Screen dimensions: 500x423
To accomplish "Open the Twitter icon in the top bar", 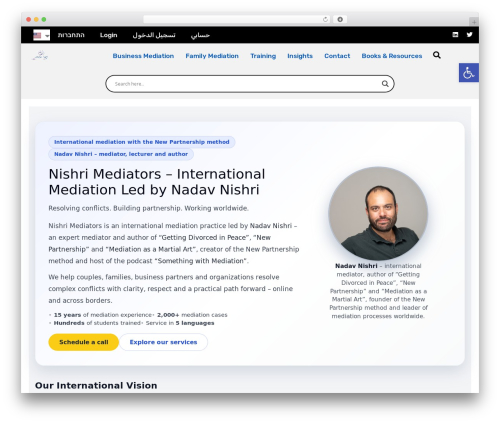I will pyautogui.click(x=469, y=34).
